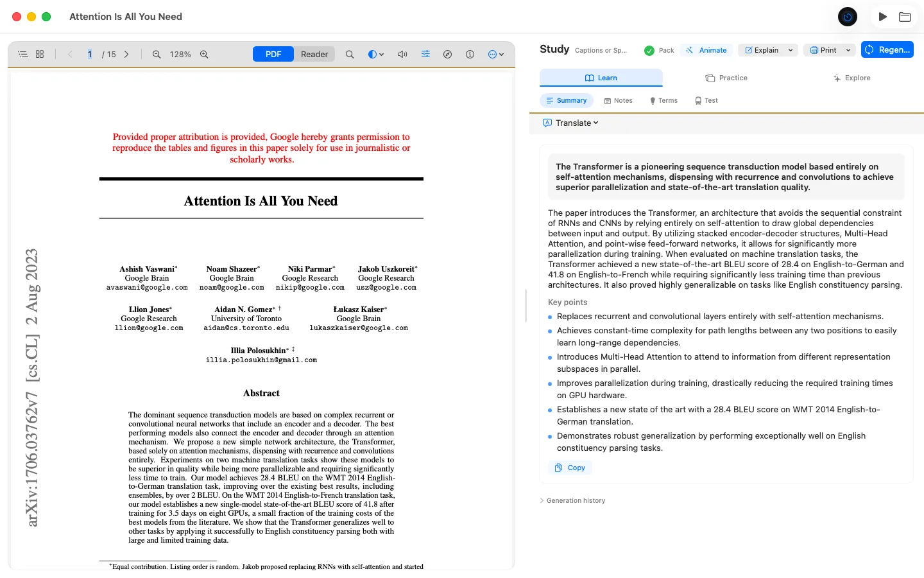Open the appearance contrast dropdown
Screen dimensions: 924x578
click(376, 55)
